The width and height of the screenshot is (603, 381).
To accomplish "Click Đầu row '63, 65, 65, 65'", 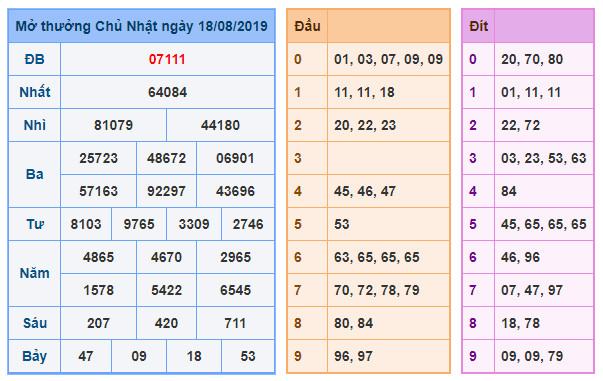I will [377, 257].
